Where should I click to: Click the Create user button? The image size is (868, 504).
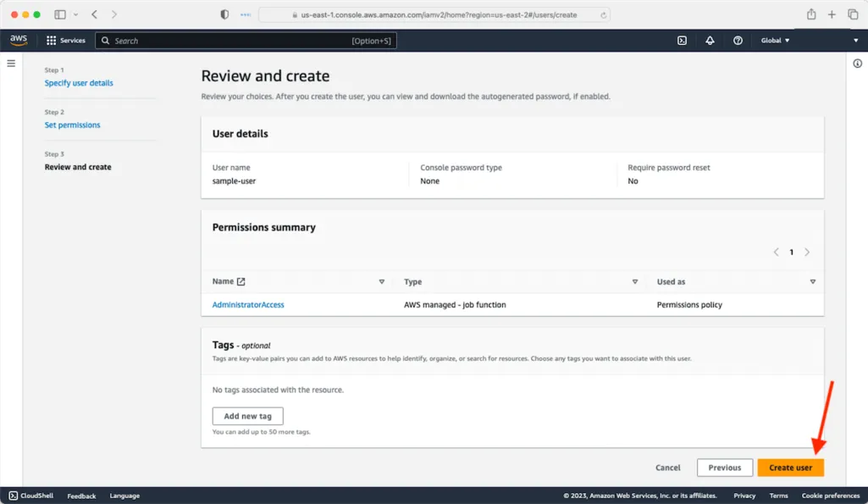[790, 467]
